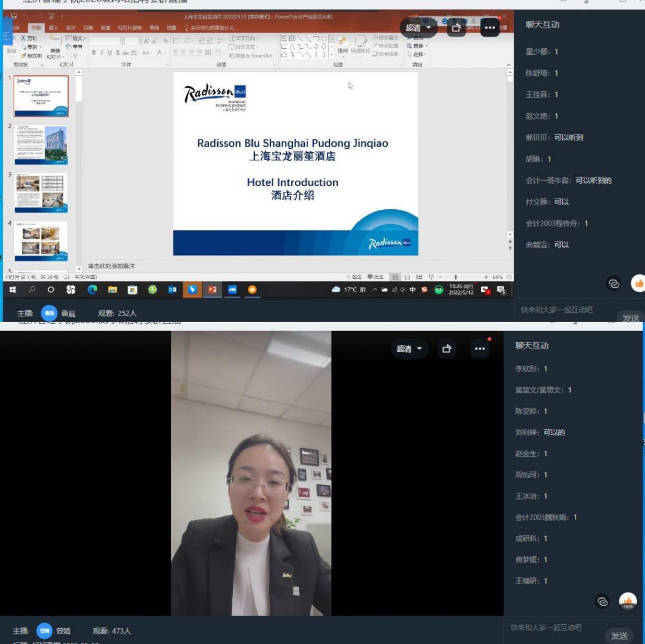Click the PowerPoint icon in the taskbar
Viewport: 645px width, 644px height.
tap(212, 289)
